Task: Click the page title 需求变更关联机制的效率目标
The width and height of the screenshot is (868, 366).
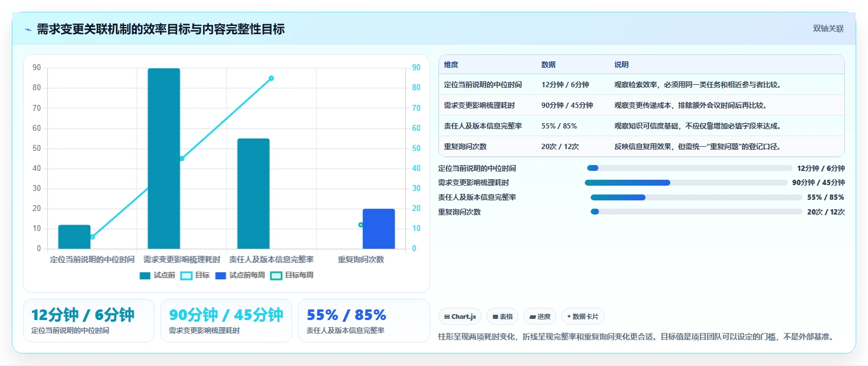Action: [x=161, y=29]
